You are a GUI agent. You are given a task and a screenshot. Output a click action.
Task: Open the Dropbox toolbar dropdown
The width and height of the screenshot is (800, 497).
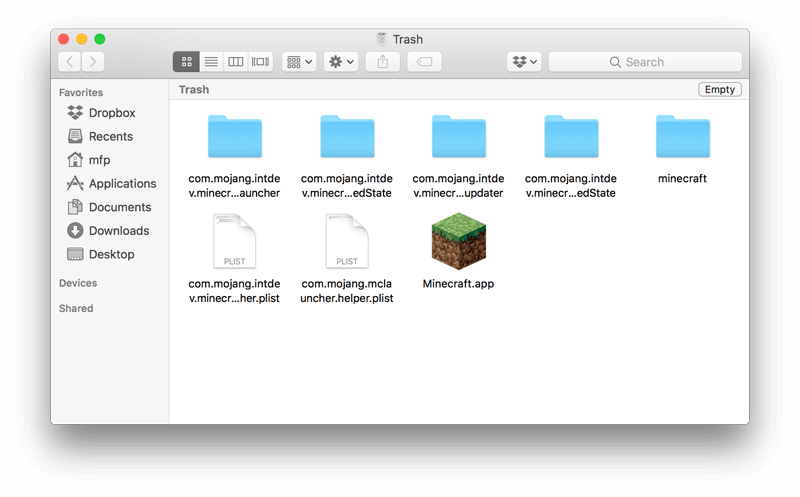click(x=524, y=62)
